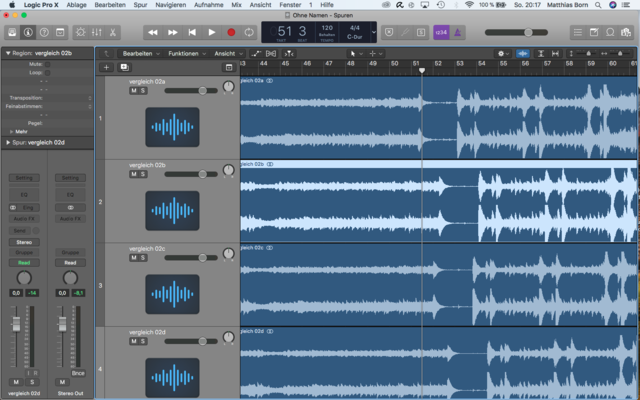Click the 4/4 time signature display
The image size is (640, 400).
pyautogui.click(x=355, y=28)
